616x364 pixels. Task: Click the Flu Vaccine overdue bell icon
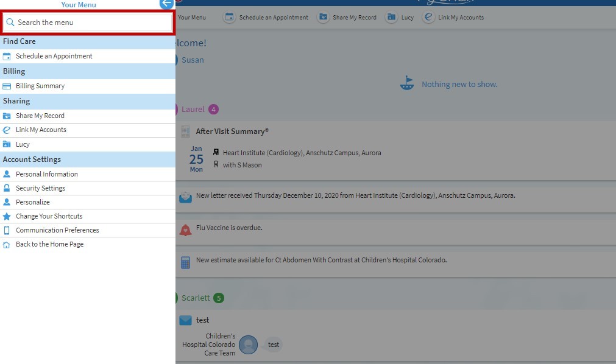click(185, 230)
